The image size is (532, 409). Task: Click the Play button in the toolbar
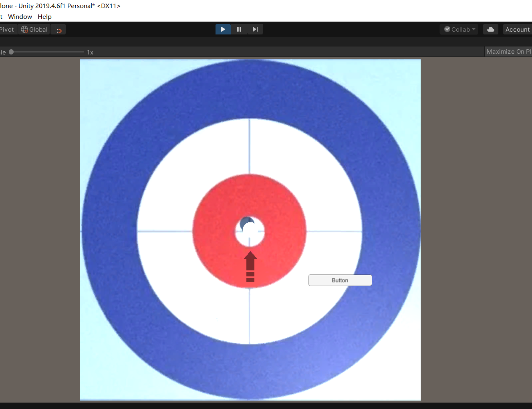click(x=223, y=29)
